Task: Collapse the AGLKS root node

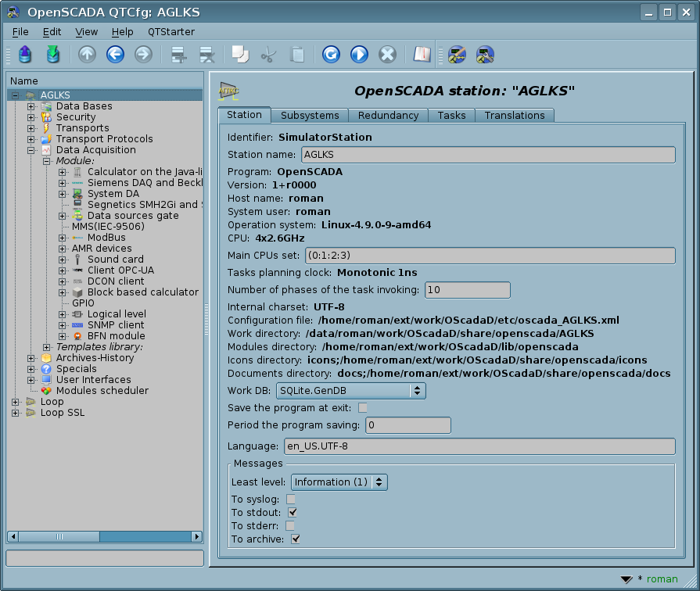Action: pyautogui.click(x=15, y=95)
